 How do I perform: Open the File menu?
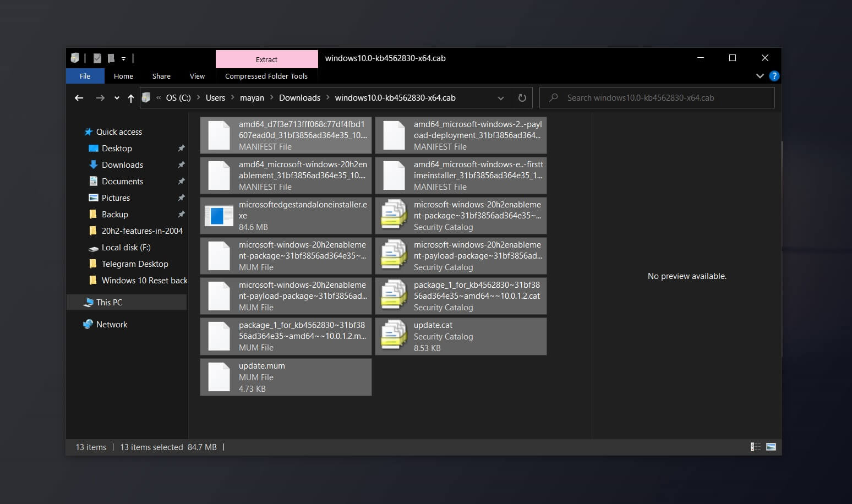[85, 76]
